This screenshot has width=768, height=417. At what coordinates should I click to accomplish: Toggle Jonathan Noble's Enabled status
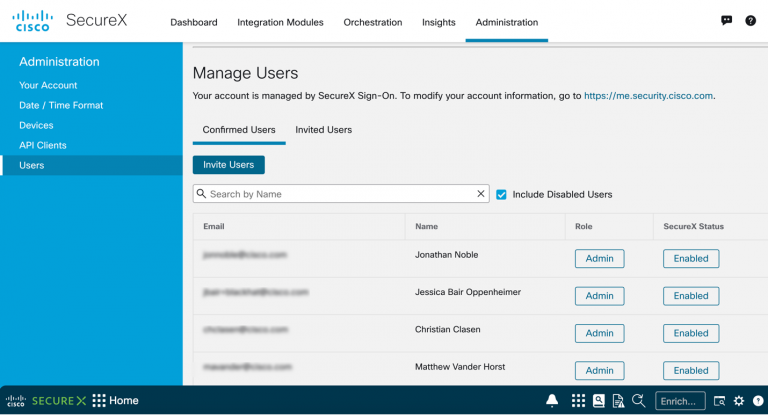pyautogui.click(x=690, y=258)
